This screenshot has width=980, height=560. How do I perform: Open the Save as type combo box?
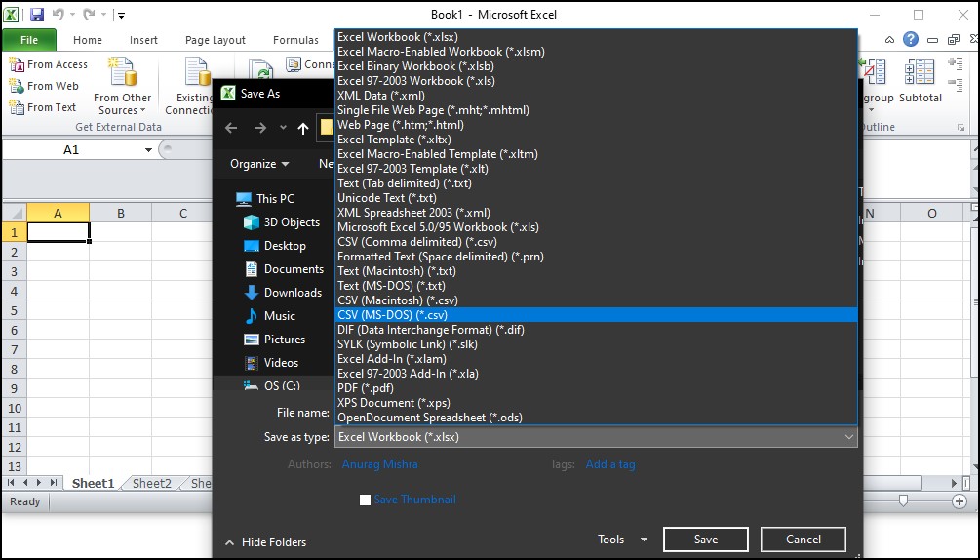pos(596,437)
